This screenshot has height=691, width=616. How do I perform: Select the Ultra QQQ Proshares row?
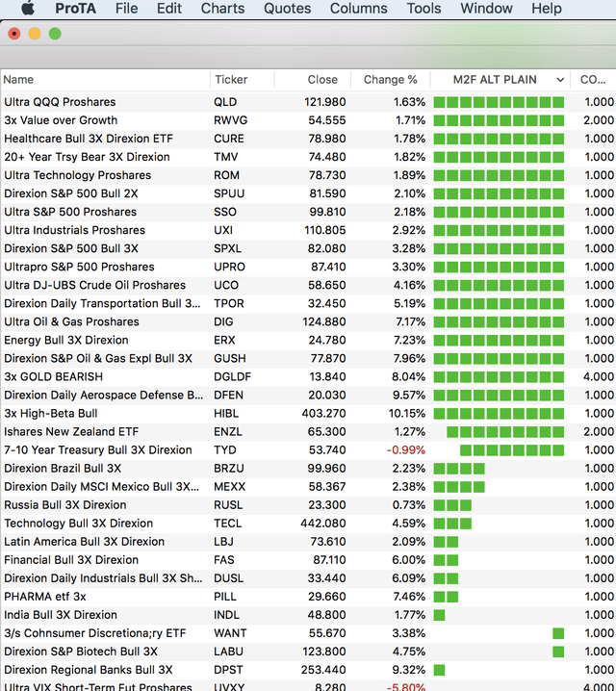308,102
